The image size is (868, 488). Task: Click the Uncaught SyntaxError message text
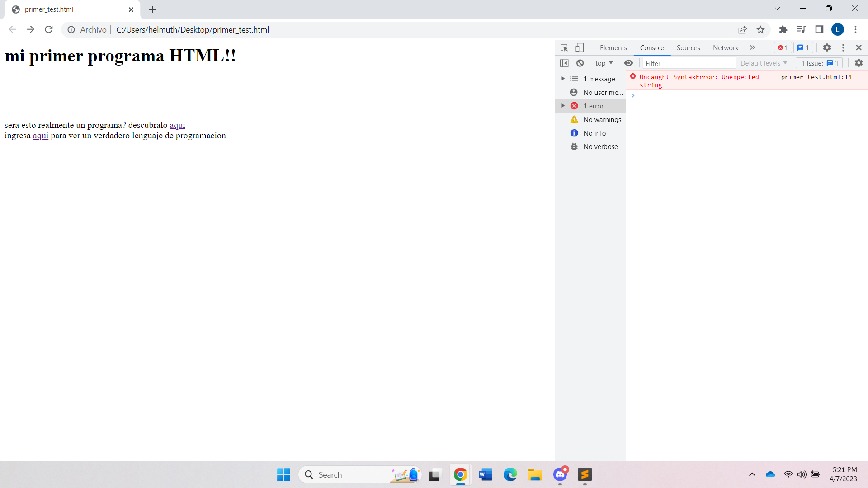pyautogui.click(x=699, y=81)
